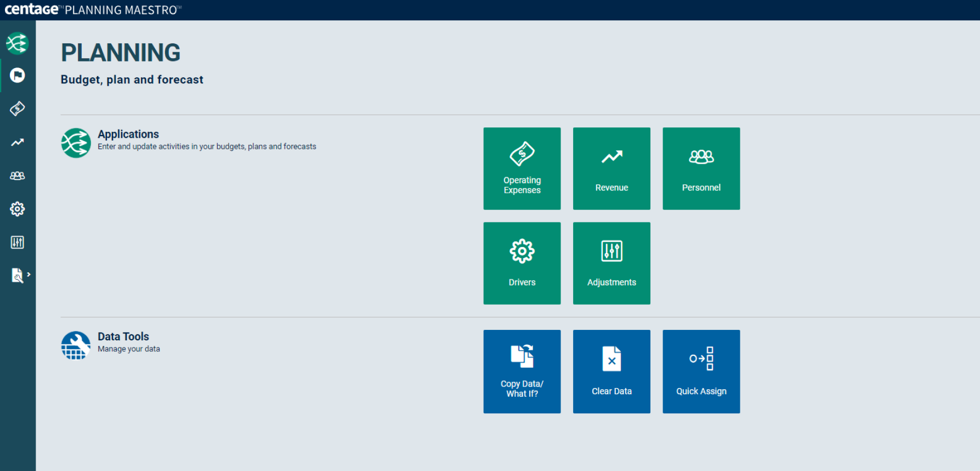Select the document search icon in sidebar
Image resolution: width=980 pixels, height=471 pixels.
(x=17, y=275)
